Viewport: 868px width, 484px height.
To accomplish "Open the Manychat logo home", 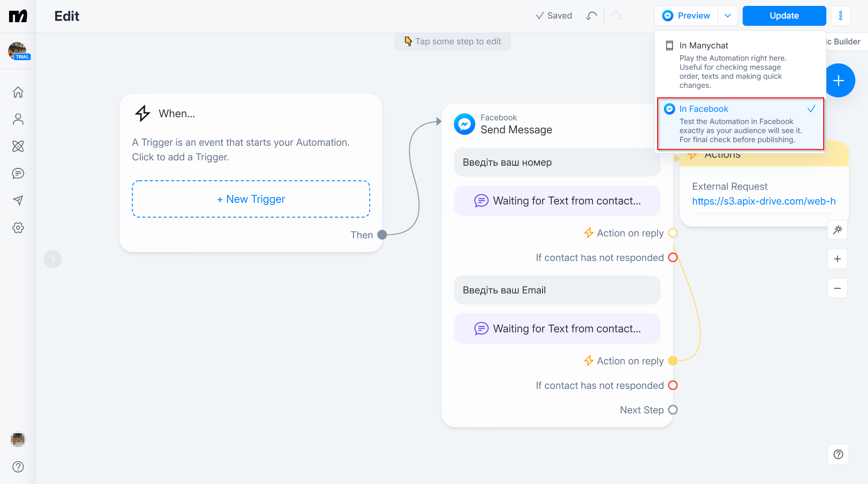I will tap(18, 16).
